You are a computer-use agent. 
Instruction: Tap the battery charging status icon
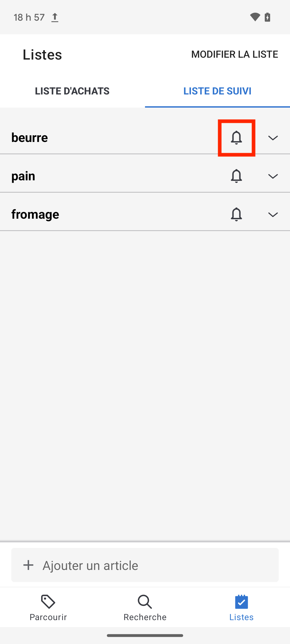pos(267,17)
